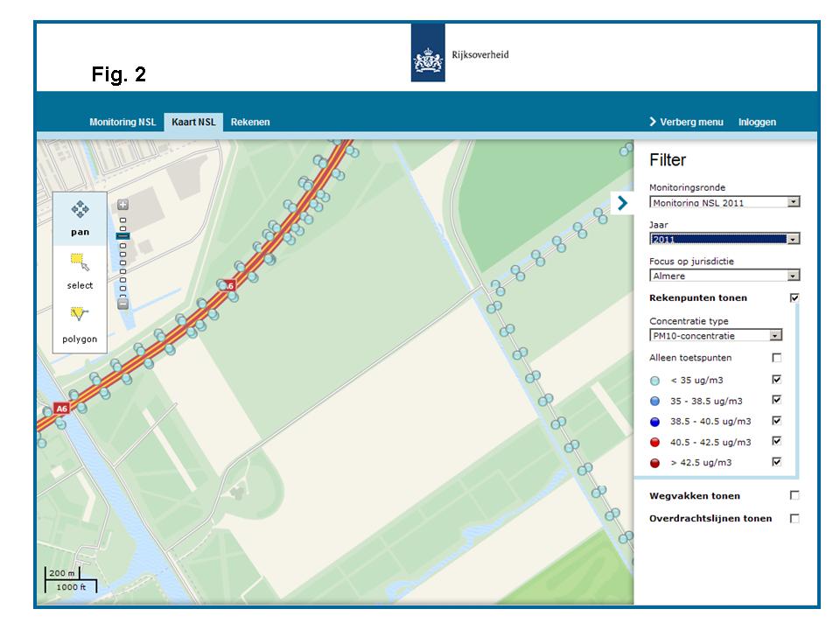Viewport: 840px width, 630px height.
Task: Collapse filter panel with chevron arrow
Action: (x=622, y=203)
